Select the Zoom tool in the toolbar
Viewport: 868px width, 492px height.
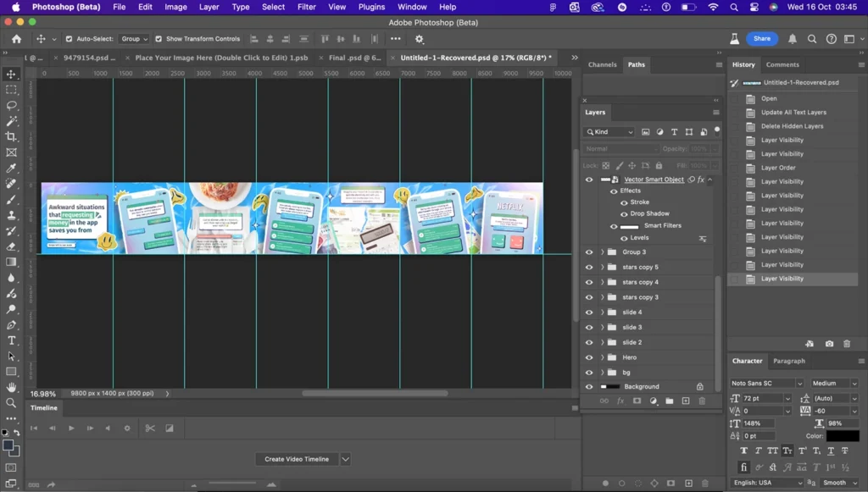coord(11,402)
